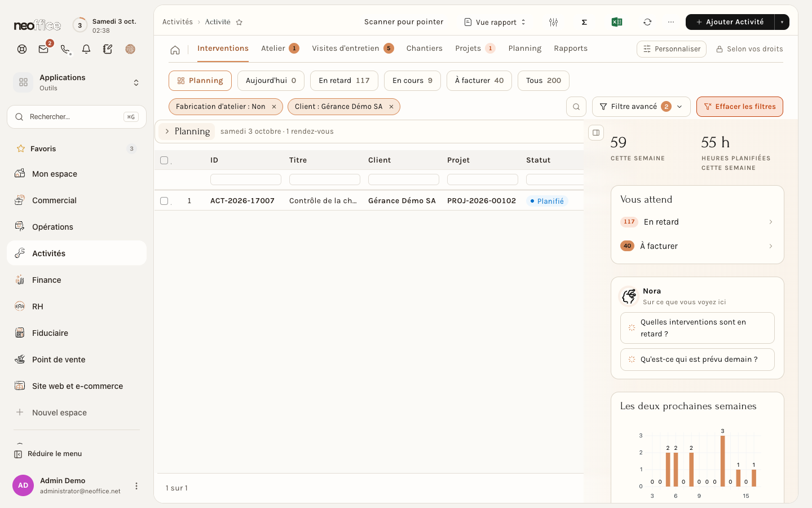Image resolution: width=812 pixels, height=508 pixels.
Task: Open the arrow next to Ajouter Activité
Action: 782,22
